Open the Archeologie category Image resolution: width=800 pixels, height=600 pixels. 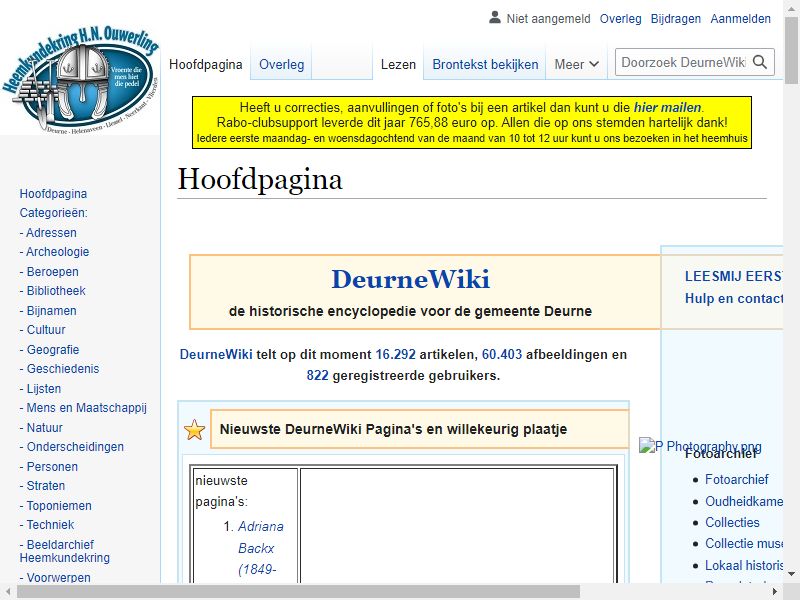click(x=57, y=252)
